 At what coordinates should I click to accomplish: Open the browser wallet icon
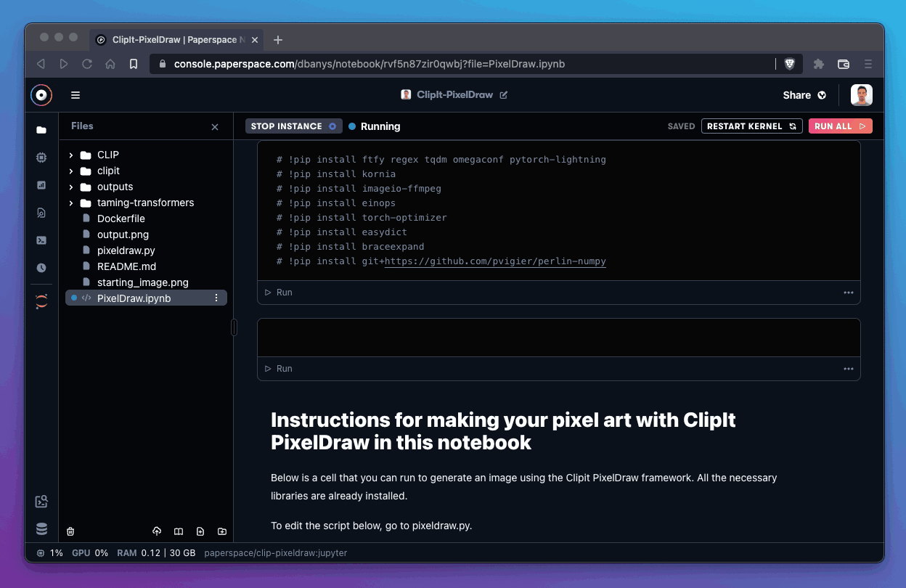(844, 64)
